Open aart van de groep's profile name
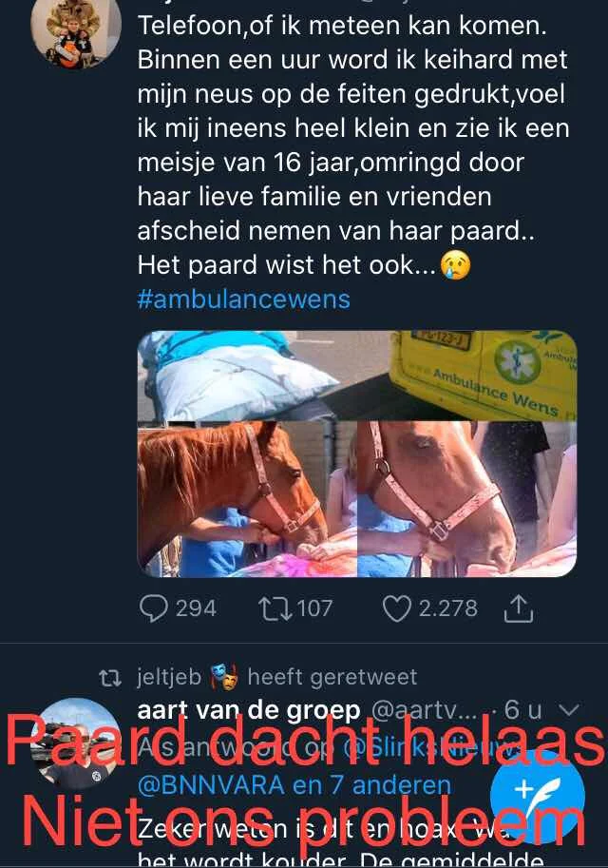The width and height of the screenshot is (608, 868). point(248,709)
